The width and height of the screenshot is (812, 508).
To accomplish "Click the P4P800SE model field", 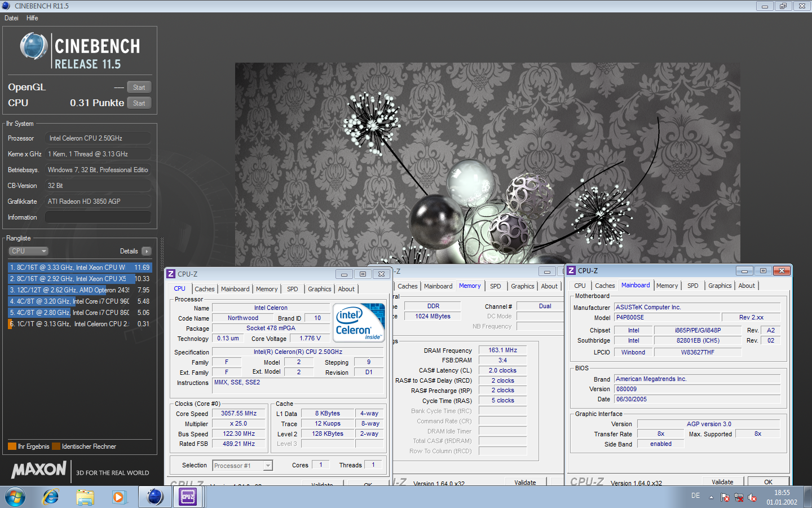I will [667, 317].
